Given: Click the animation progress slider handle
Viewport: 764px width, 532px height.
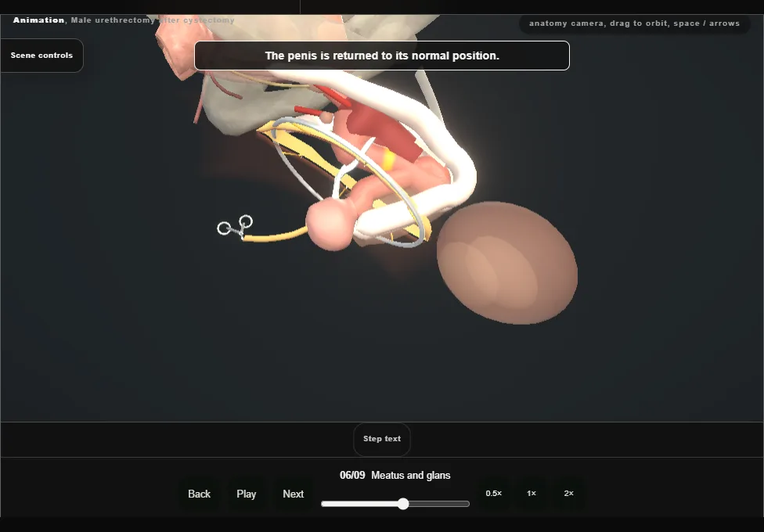Looking at the screenshot, I should (x=403, y=504).
